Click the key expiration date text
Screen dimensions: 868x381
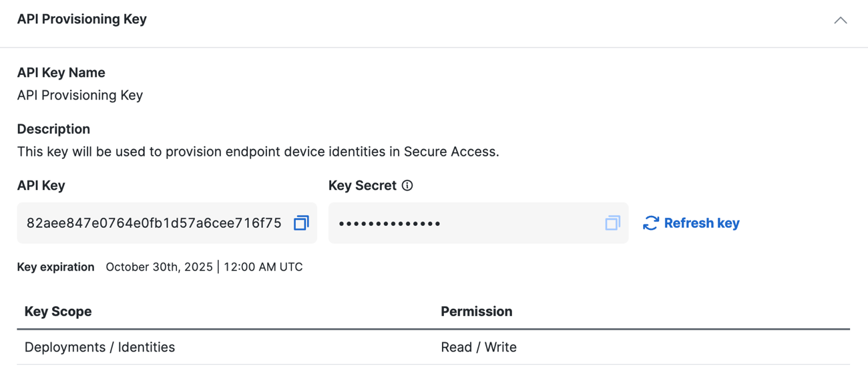204,267
